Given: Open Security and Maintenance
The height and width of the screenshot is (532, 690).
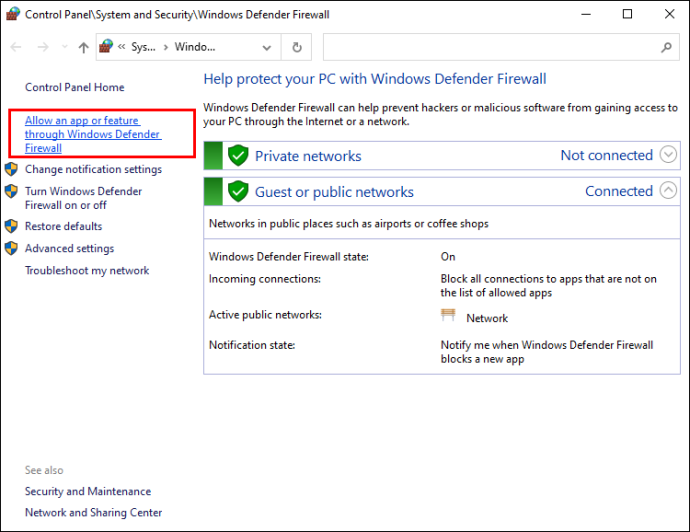Looking at the screenshot, I should point(88,492).
